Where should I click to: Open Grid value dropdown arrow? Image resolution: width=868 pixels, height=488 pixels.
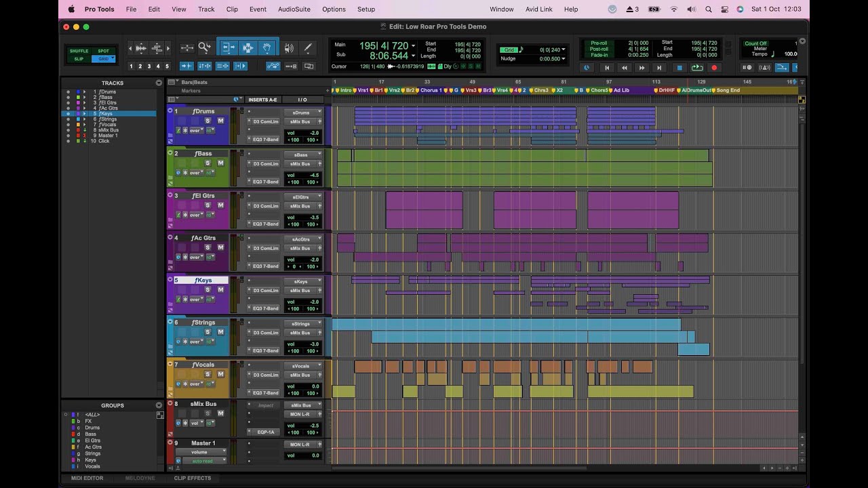click(x=563, y=49)
